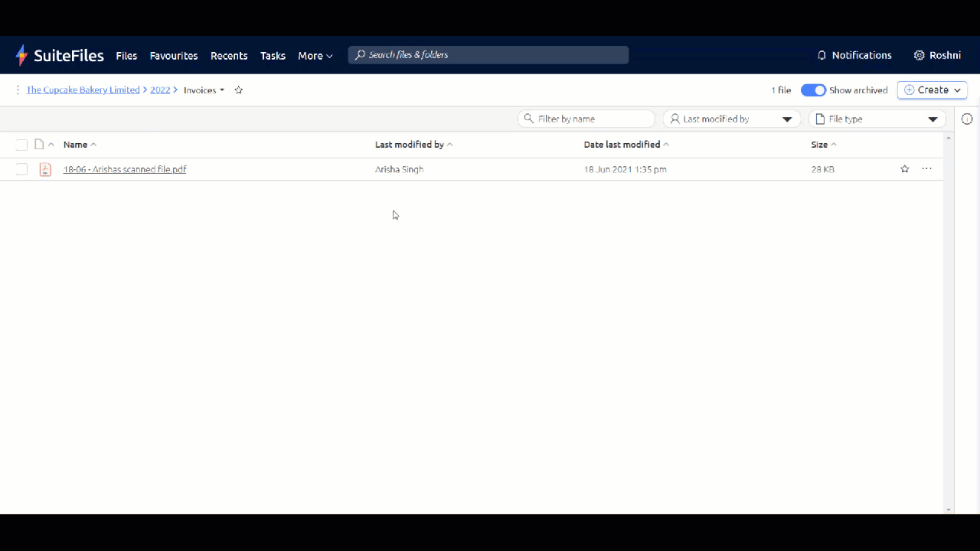The width and height of the screenshot is (980, 551).
Task: Open the Tasks menu item
Action: click(273, 55)
